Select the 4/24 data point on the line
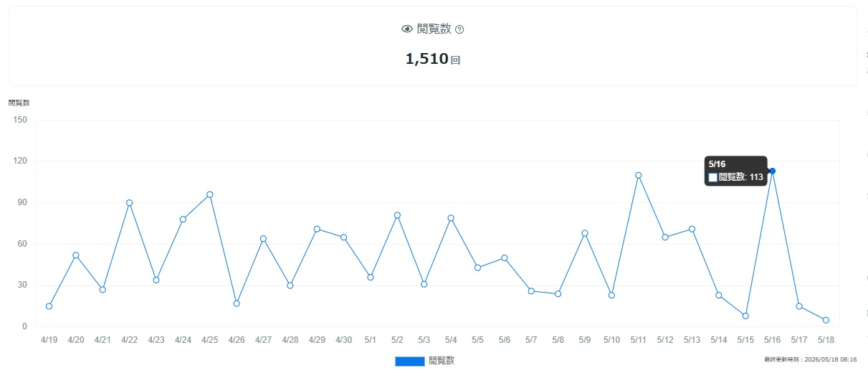Image resolution: width=868 pixels, height=373 pixels. [x=183, y=219]
